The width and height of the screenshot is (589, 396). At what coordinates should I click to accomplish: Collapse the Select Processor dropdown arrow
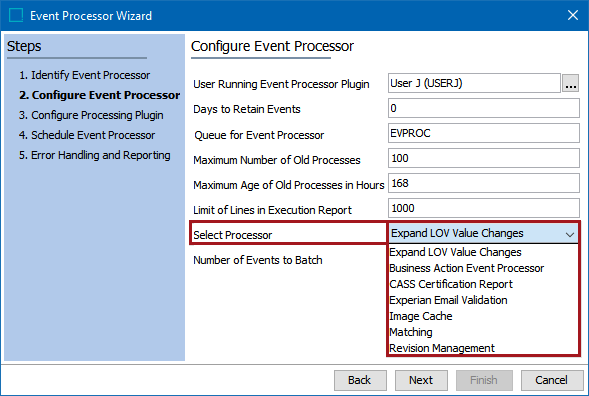(x=569, y=234)
